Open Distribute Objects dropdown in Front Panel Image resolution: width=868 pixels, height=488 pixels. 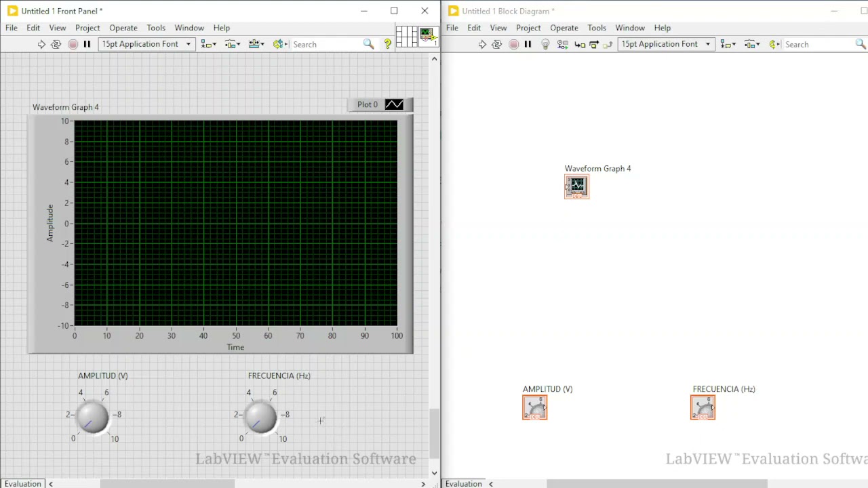click(x=233, y=44)
